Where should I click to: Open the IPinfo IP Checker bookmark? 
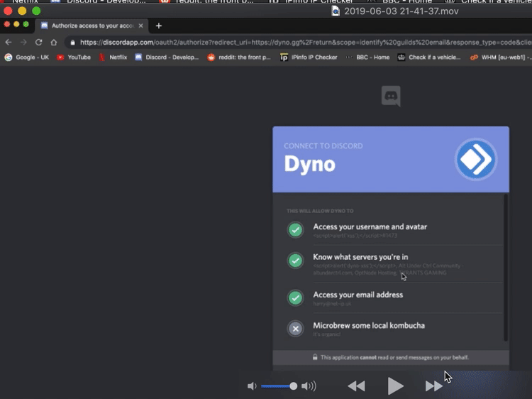point(309,58)
